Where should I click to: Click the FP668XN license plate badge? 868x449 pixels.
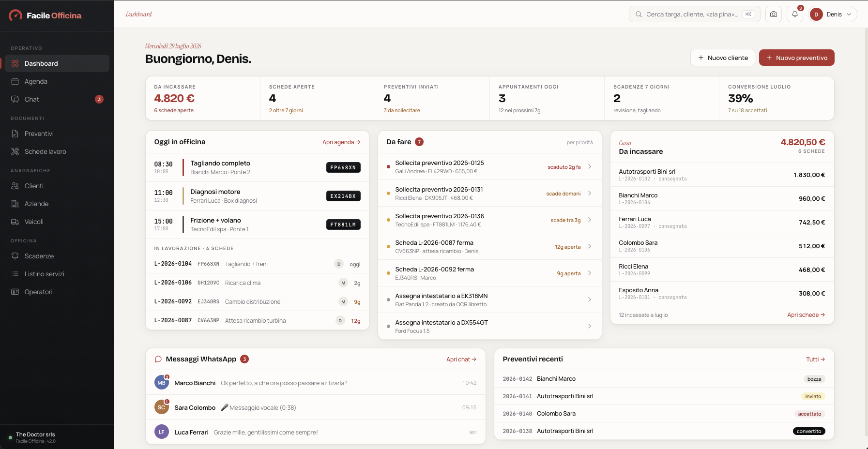[343, 167]
